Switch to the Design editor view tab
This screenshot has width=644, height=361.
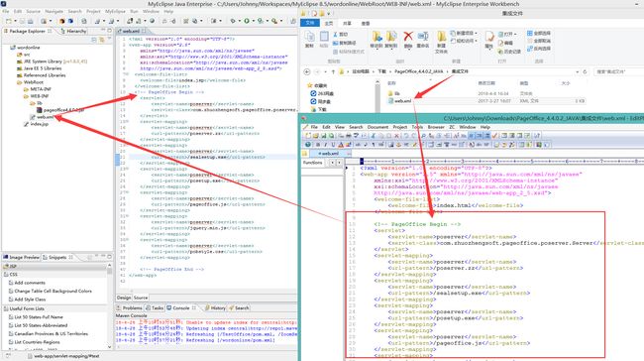(124, 298)
